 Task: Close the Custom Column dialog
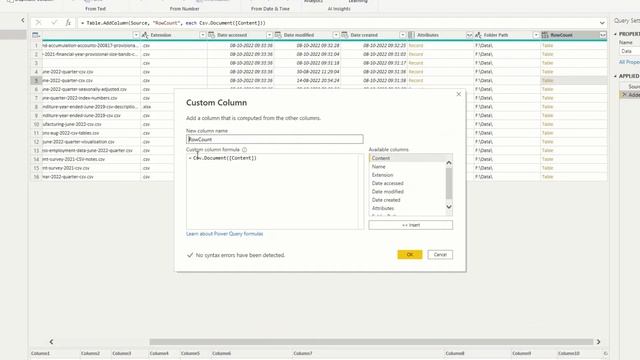pyautogui.click(x=458, y=94)
